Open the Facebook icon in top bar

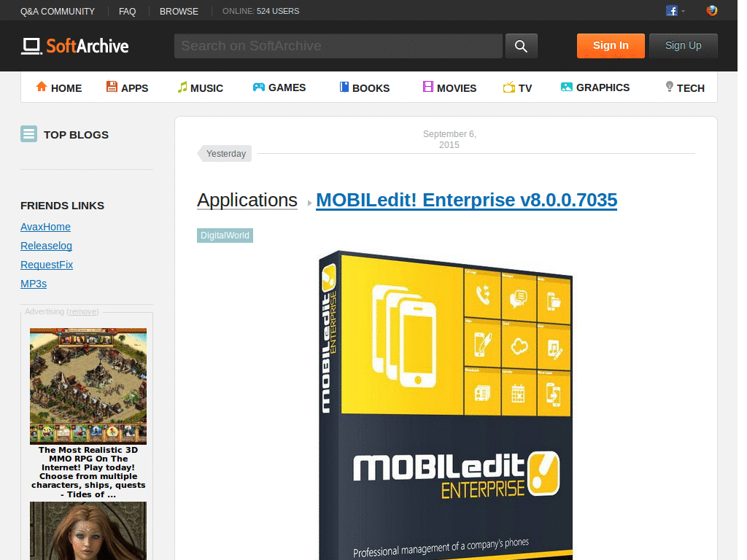pos(672,11)
